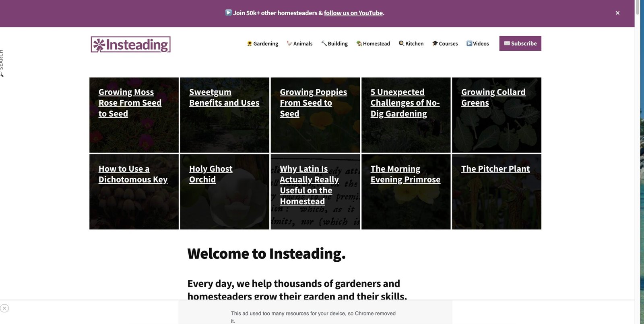Open 'The Pitcher Plant' article tile
Screen dimensions: 644x324
(495, 169)
